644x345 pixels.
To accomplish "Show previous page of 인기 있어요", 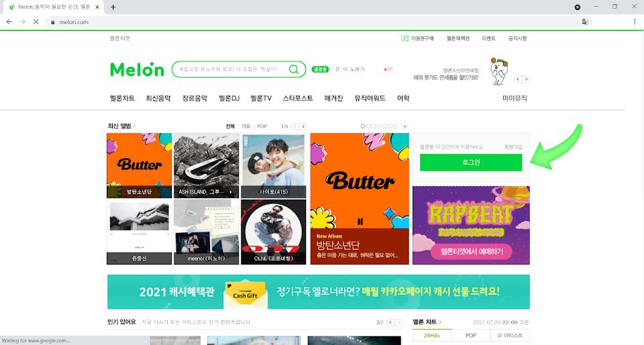I will (x=390, y=322).
